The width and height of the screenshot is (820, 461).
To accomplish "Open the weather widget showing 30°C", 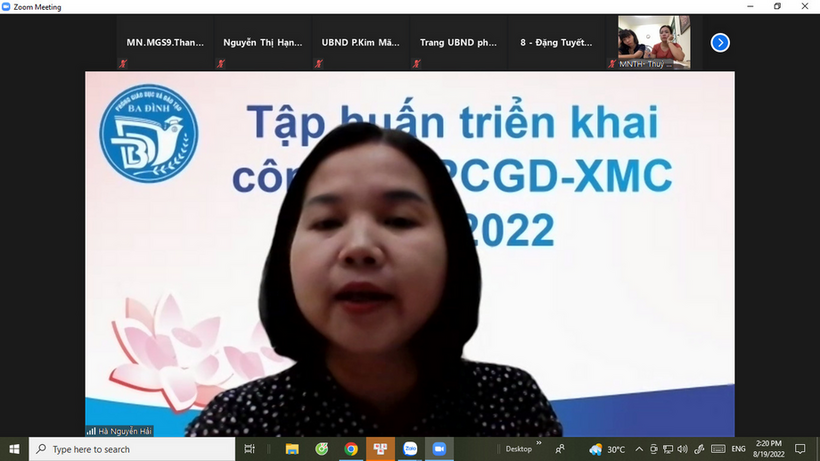I will click(x=608, y=449).
